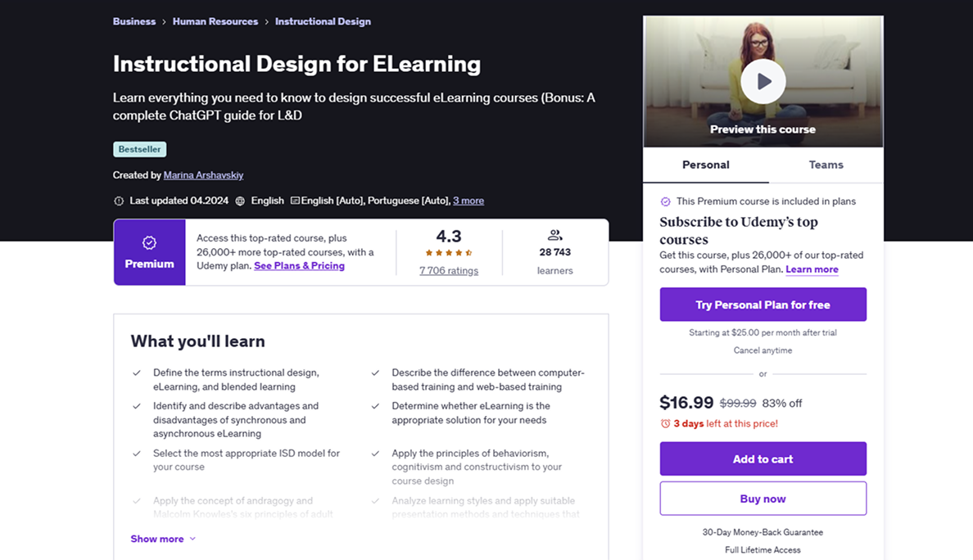The width and height of the screenshot is (973, 560).
Task: Click breadcrumb chevron after Human Resources
Action: pyautogui.click(x=266, y=22)
